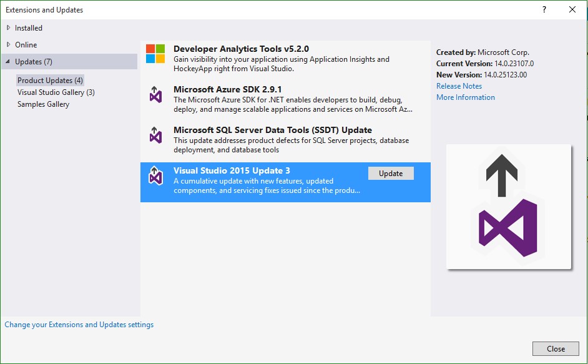
Task: Open the Release Notes link
Action: [x=458, y=86]
